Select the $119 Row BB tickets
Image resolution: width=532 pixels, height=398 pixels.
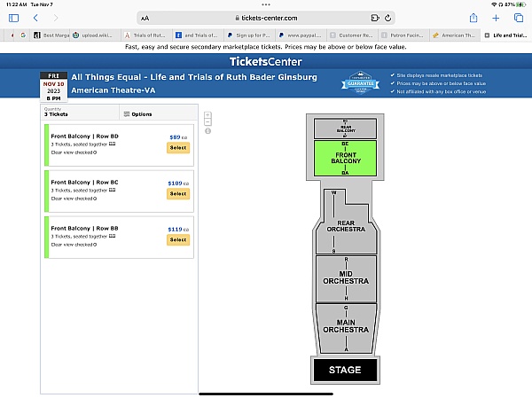point(178,239)
